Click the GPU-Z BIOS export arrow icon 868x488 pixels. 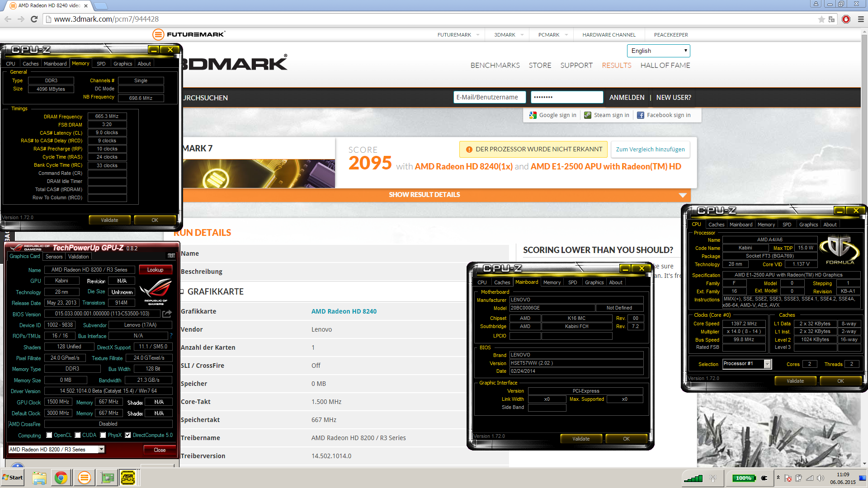click(x=167, y=314)
